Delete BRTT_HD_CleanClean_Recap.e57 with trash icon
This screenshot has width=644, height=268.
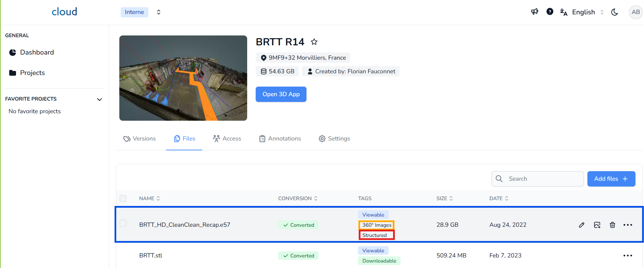(x=612, y=225)
